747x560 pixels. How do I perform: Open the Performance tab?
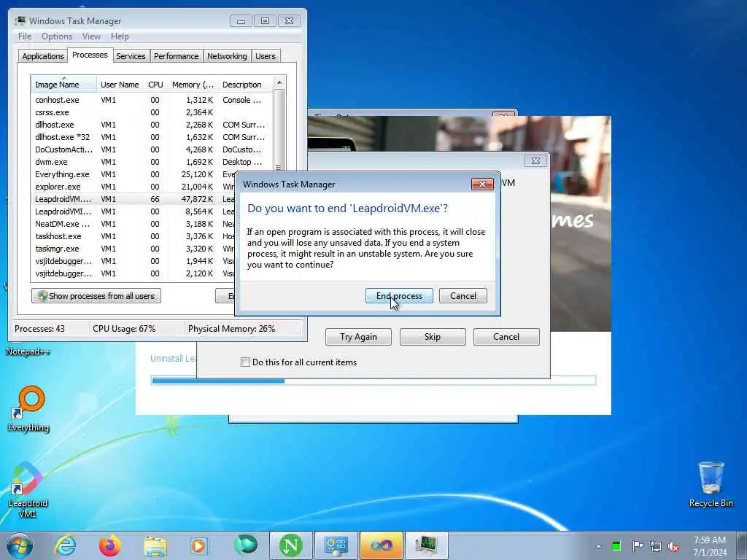(x=177, y=56)
